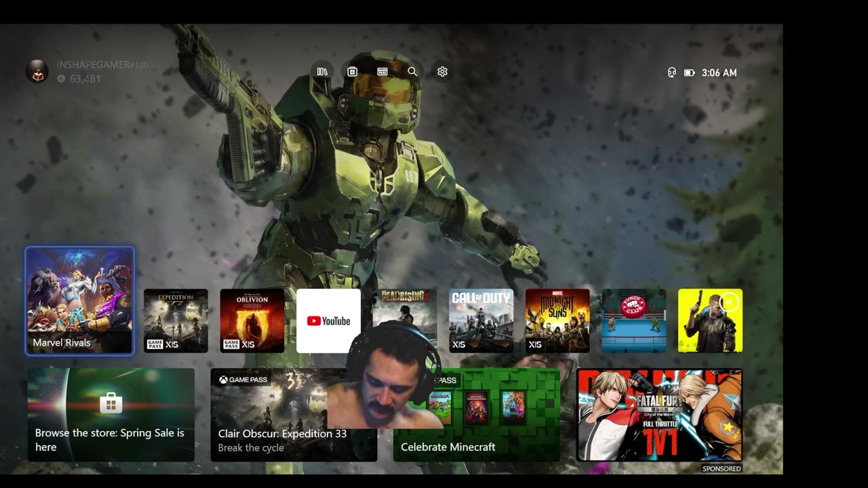Screen dimensions: 868x488
Task: Click the controller battery icon
Action: tap(690, 73)
